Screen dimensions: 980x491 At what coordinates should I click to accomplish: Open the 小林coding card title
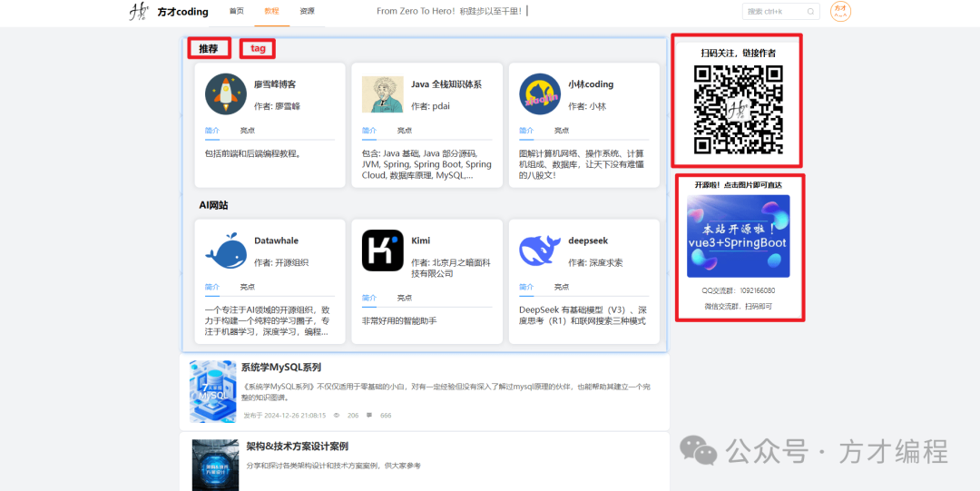591,83
